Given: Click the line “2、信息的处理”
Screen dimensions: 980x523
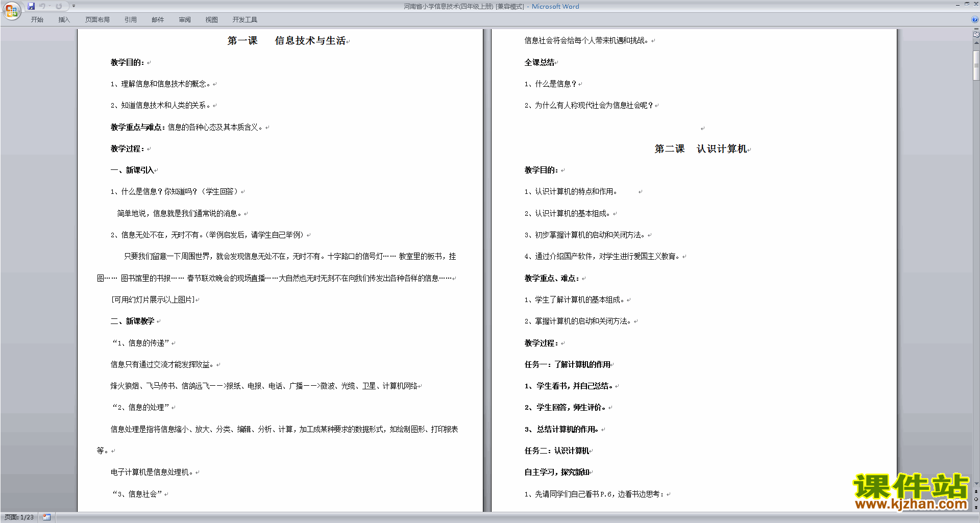Looking at the screenshot, I should (141, 408).
